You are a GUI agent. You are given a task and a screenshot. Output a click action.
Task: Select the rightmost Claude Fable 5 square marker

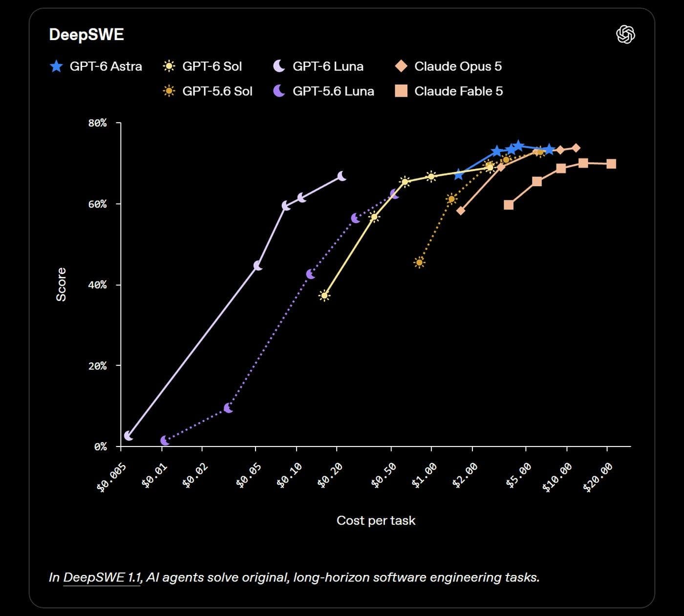pos(611,164)
